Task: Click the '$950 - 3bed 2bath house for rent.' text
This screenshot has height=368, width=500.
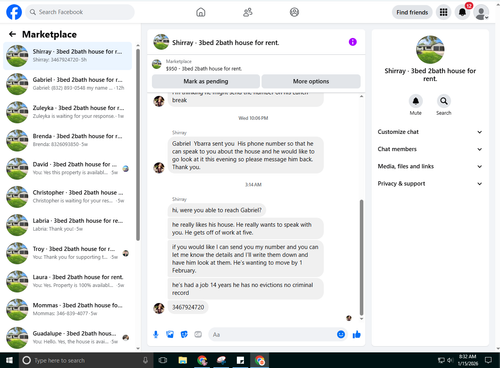Action: (x=204, y=69)
